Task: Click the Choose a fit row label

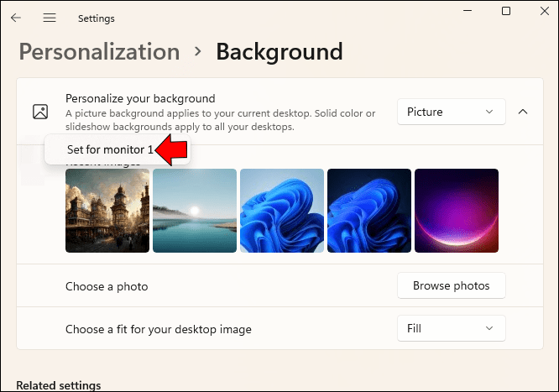Action: [159, 329]
